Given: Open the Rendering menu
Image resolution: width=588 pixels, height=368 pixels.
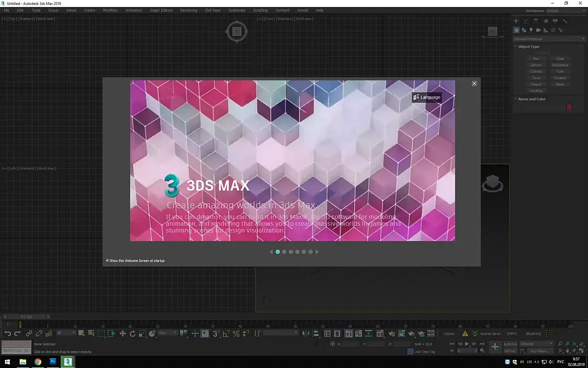Looking at the screenshot, I should (x=188, y=10).
